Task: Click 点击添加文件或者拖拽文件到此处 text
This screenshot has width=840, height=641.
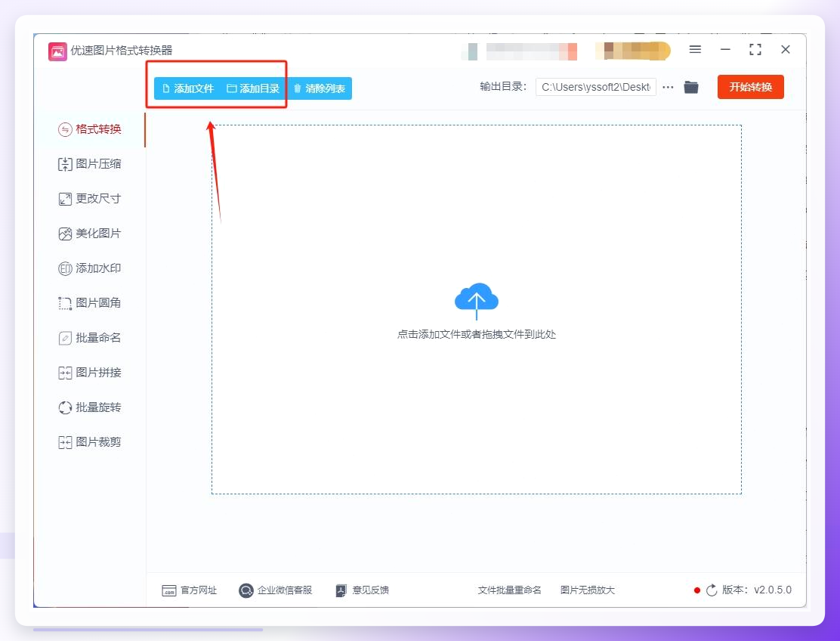Action: click(476, 334)
